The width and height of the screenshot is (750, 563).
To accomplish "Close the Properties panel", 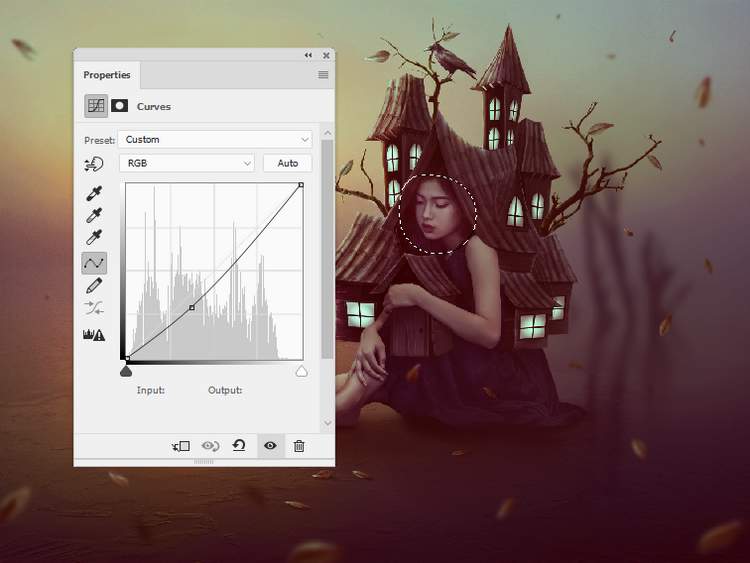I will point(326,55).
